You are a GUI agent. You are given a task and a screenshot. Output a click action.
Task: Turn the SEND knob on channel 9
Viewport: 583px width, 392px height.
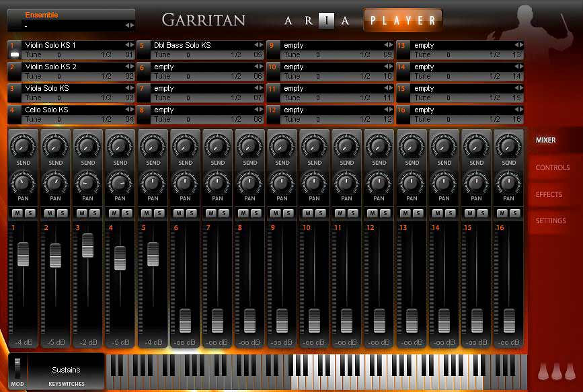pos(282,146)
